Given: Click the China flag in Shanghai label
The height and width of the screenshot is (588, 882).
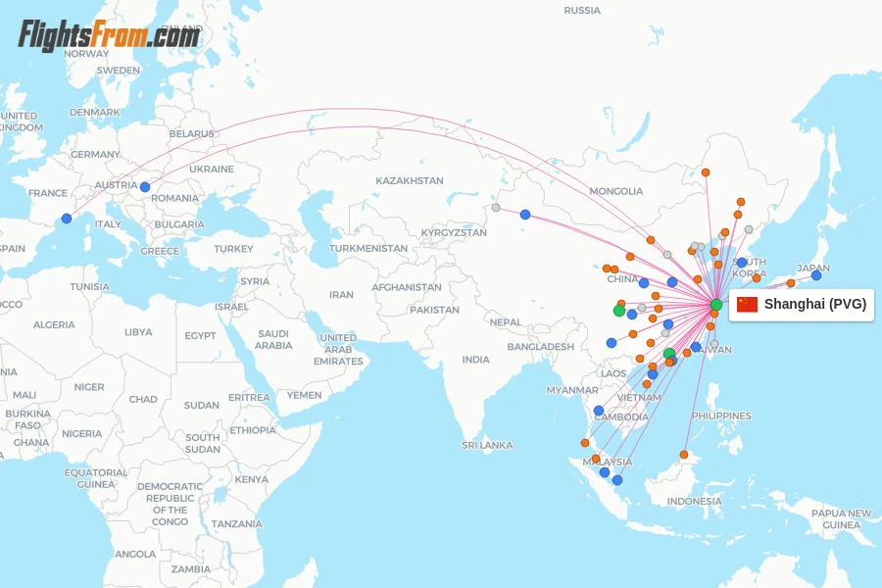Looking at the screenshot, I should point(747,305).
